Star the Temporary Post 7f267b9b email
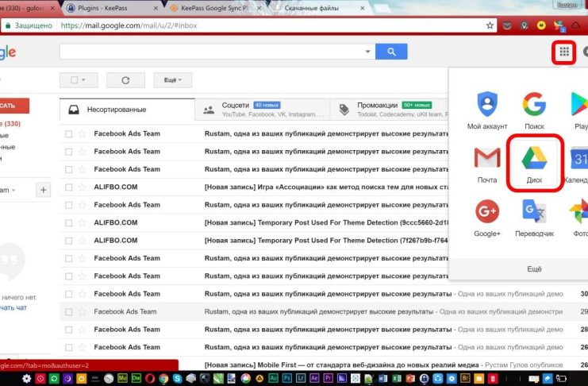Screen dimensions: 588x386 (x=82, y=241)
